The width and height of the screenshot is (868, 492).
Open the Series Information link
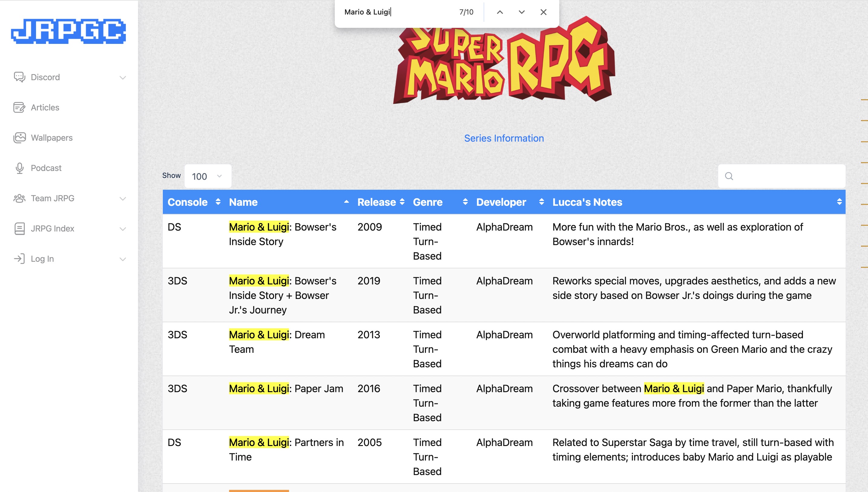(504, 138)
